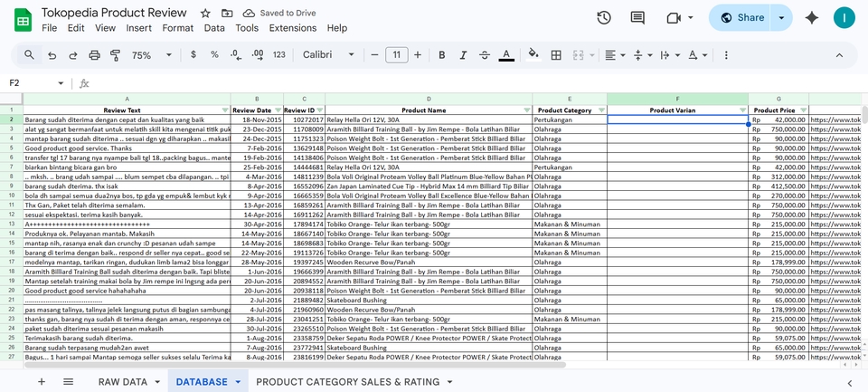Open the borders tool
Image resolution: width=868 pixels, height=392 pixels.
556,55
